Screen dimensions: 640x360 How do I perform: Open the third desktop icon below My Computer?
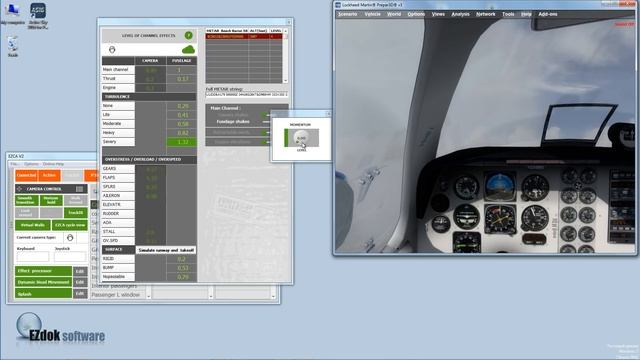(x=13, y=46)
